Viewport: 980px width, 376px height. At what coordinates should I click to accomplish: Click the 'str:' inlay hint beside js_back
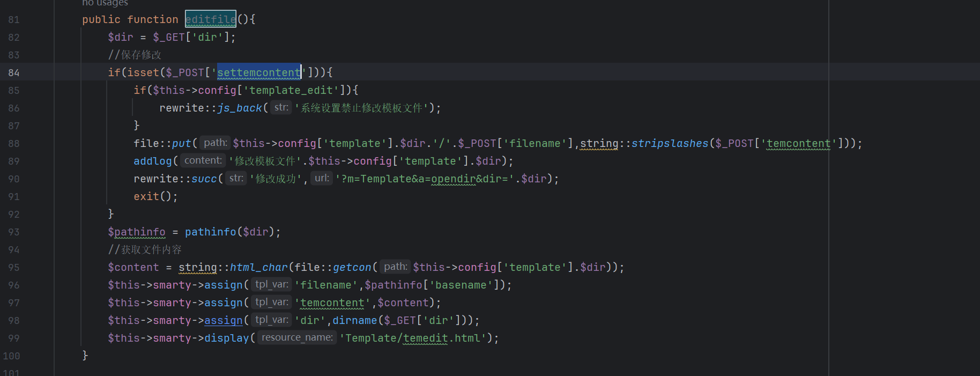[281, 107]
